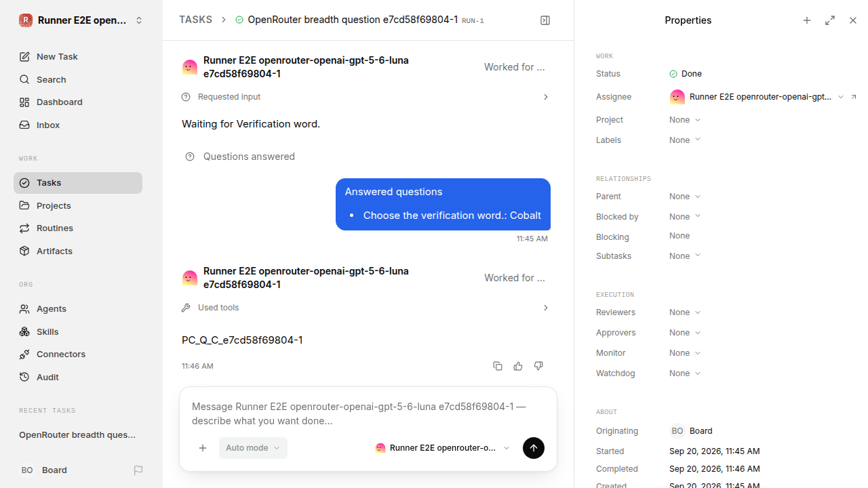868x488 pixels.
Task: Copy the message with the copy icon
Action: [498, 366]
